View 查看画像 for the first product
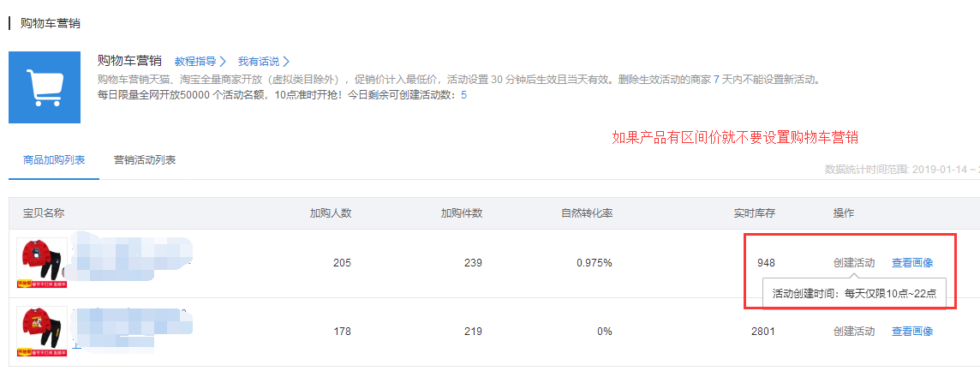This screenshot has height=371, width=980. click(x=912, y=263)
